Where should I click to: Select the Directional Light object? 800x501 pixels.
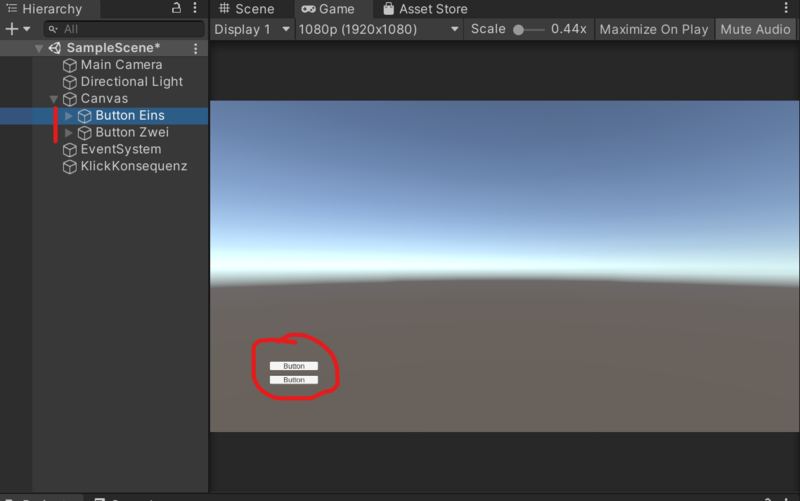click(132, 82)
